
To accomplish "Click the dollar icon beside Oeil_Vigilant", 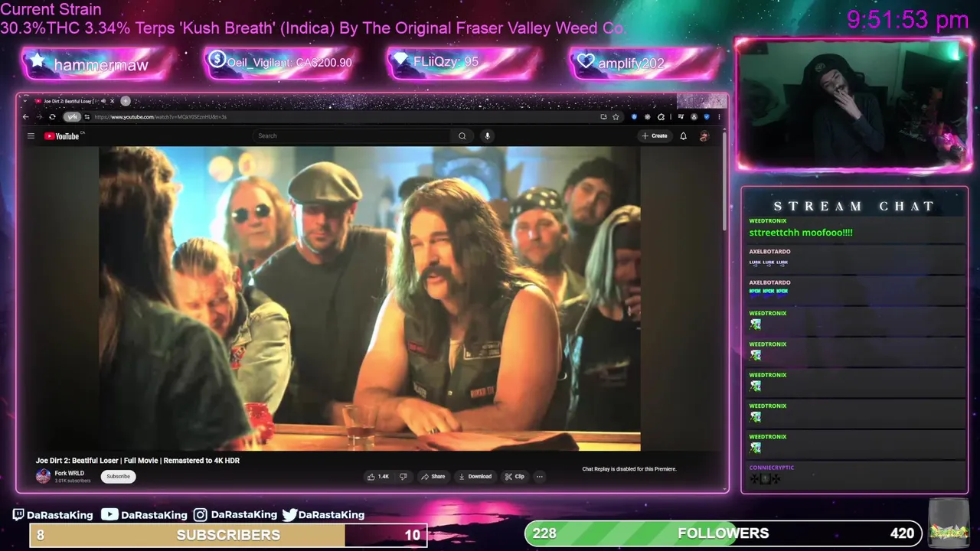I will pos(217,59).
